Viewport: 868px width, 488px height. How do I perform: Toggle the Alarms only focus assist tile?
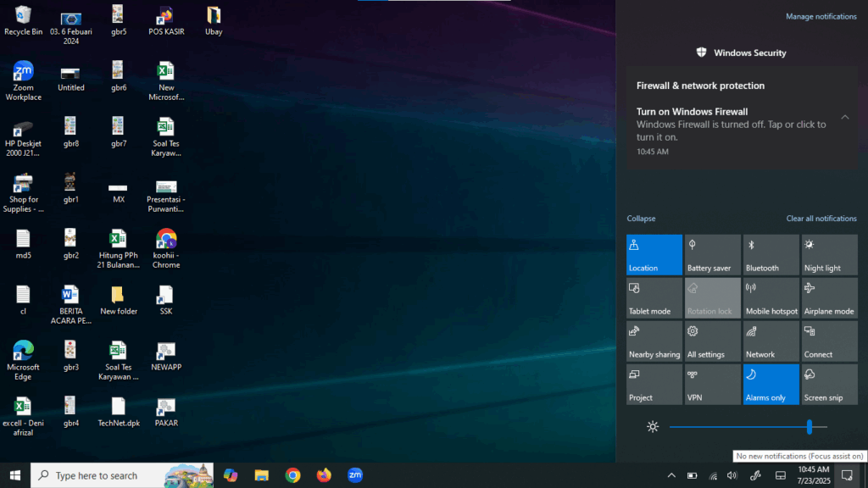[771, 384]
